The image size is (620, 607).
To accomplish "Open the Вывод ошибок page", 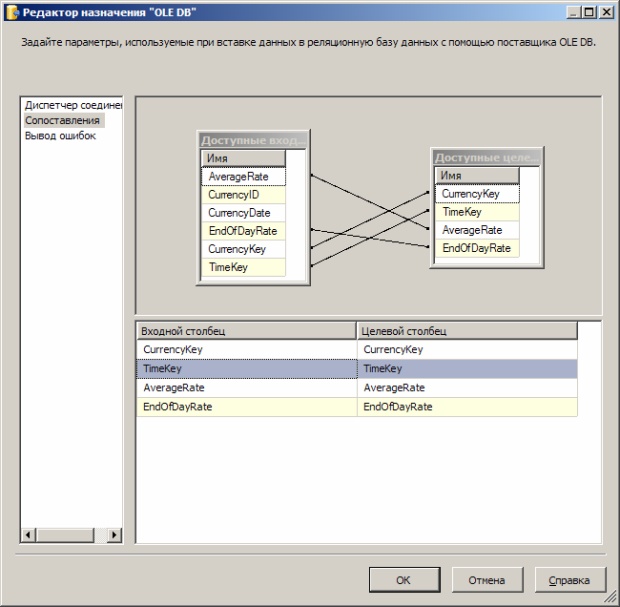I will click(60, 136).
